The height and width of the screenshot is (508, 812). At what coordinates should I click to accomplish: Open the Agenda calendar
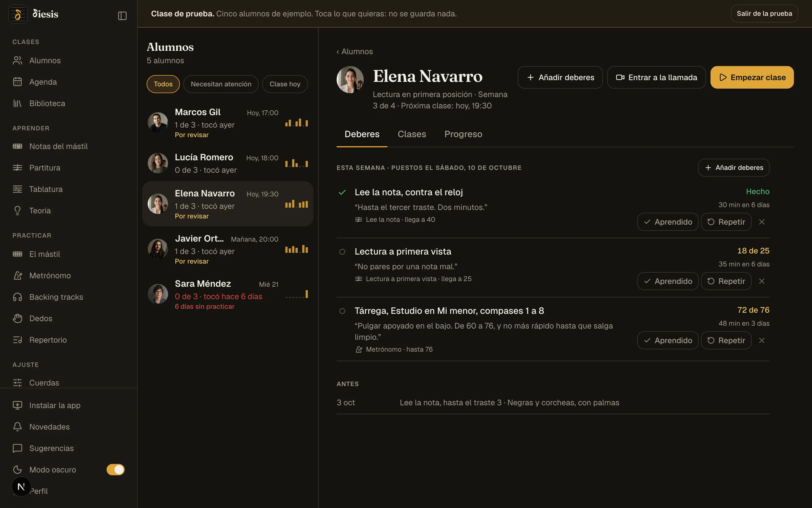tap(69, 82)
